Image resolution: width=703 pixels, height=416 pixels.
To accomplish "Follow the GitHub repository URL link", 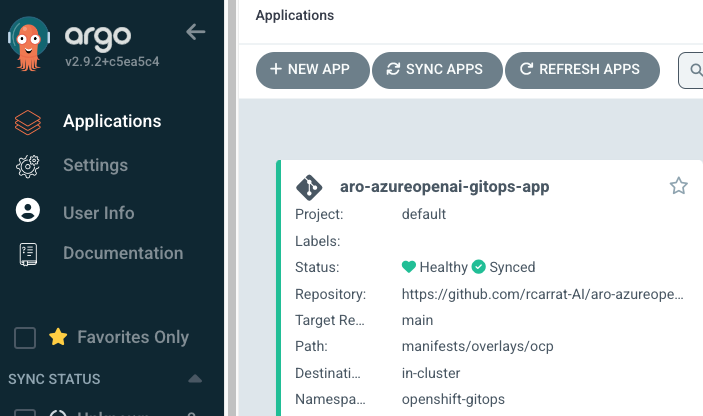I will pos(542,294).
